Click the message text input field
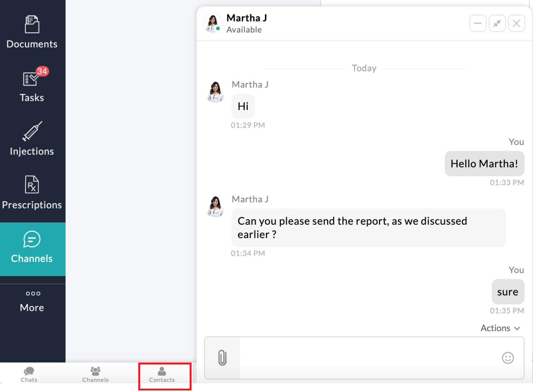This screenshot has width=533, height=392. [x=368, y=358]
